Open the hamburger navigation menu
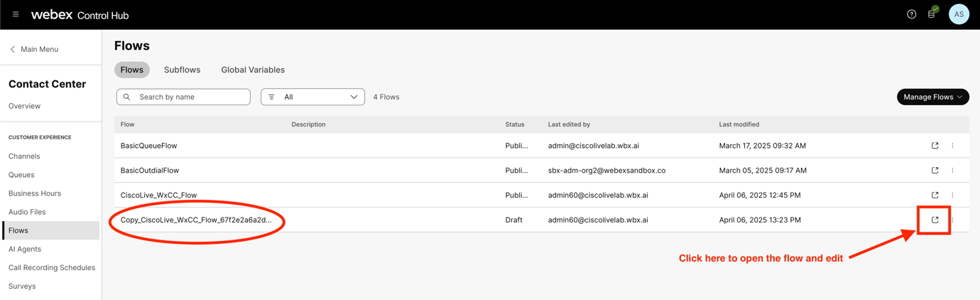The image size is (980, 300). (x=16, y=14)
